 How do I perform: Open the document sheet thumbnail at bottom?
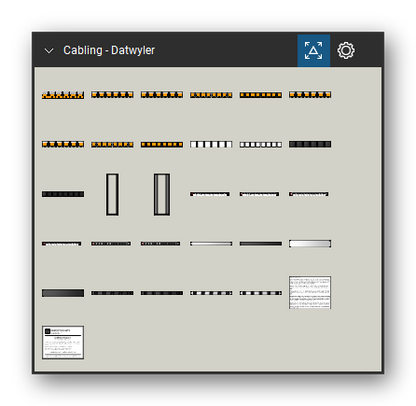click(63, 342)
